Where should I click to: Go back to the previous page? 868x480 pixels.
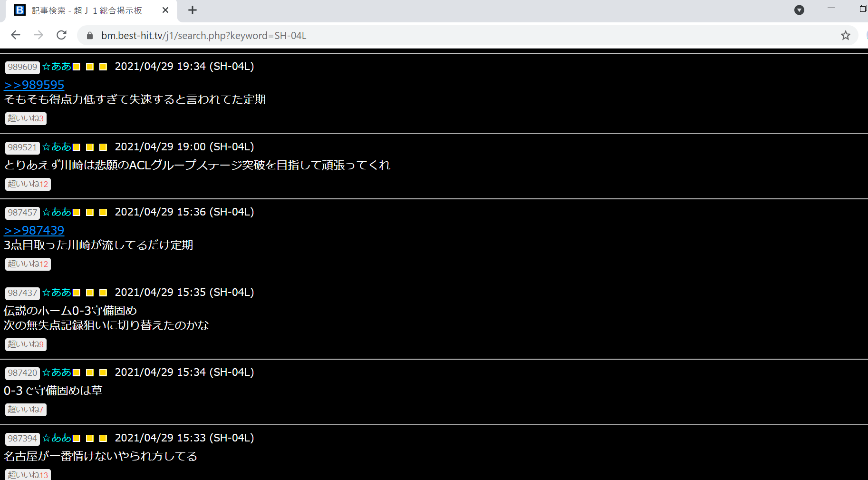point(16,35)
